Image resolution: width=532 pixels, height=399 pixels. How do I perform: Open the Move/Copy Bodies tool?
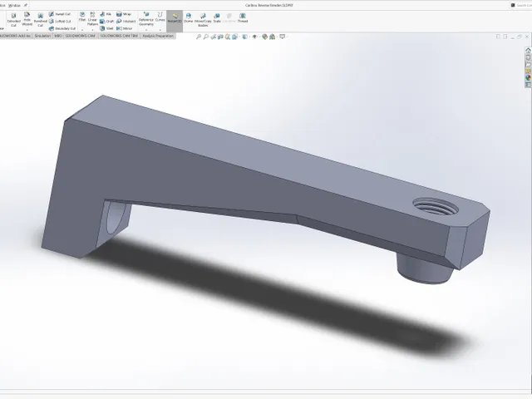[203, 20]
